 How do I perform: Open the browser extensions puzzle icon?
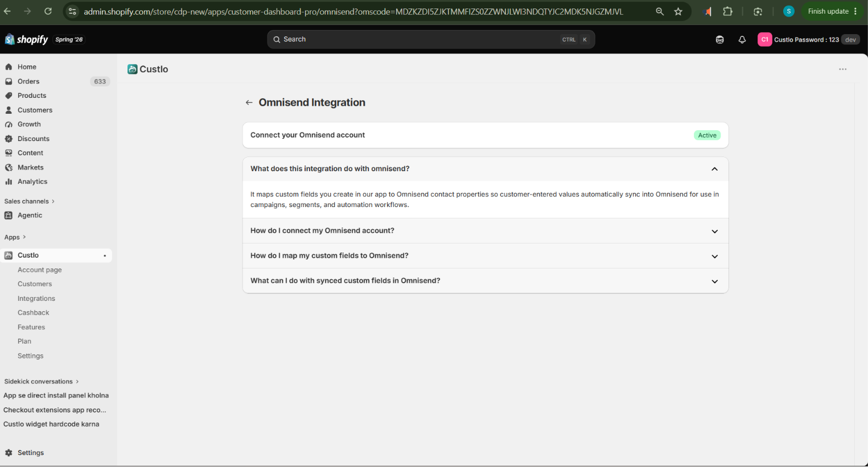point(727,11)
